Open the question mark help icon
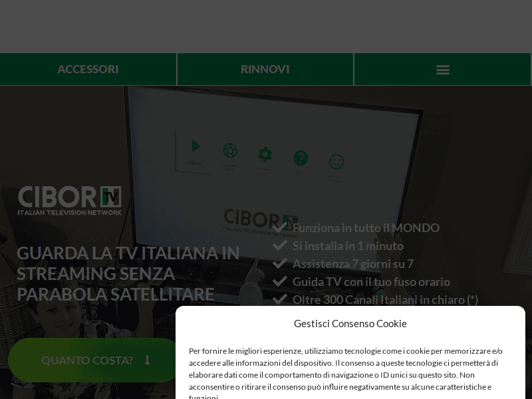This screenshot has width=532, height=399. coord(301,158)
